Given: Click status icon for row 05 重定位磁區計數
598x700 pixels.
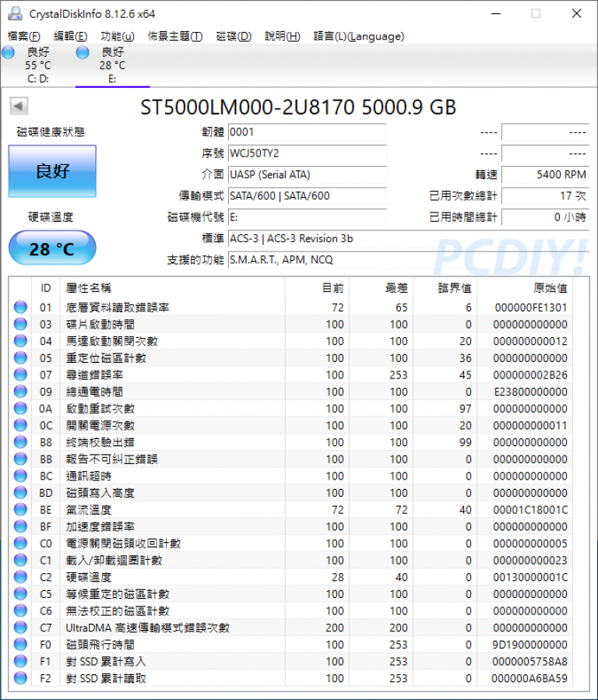Looking at the screenshot, I should (20, 357).
